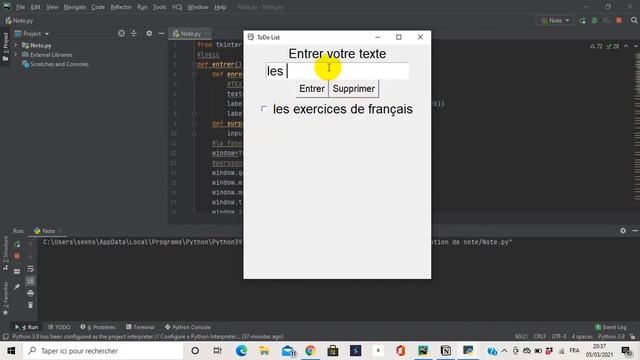Viewport: 640px width, 360px height.
Task: Expand the Note.py project tree node
Action: tap(16, 45)
